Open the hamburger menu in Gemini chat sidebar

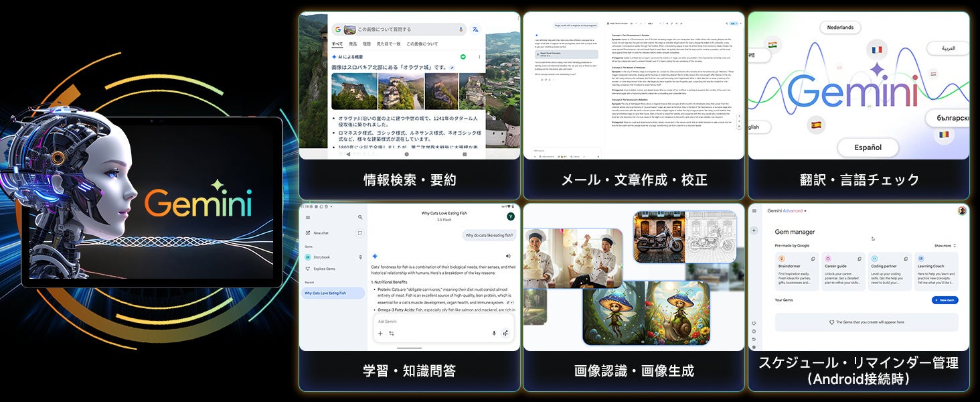click(x=308, y=217)
